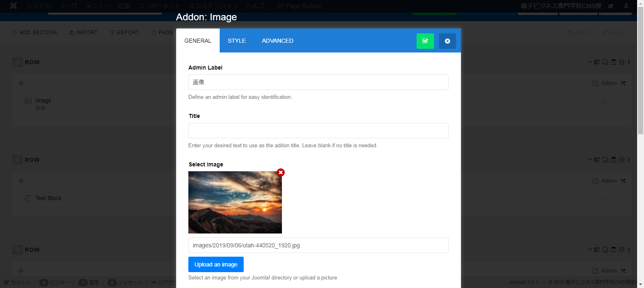Click the second ROW's move handle
Image resolution: width=644 pixels, height=288 pixels.
(17, 160)
